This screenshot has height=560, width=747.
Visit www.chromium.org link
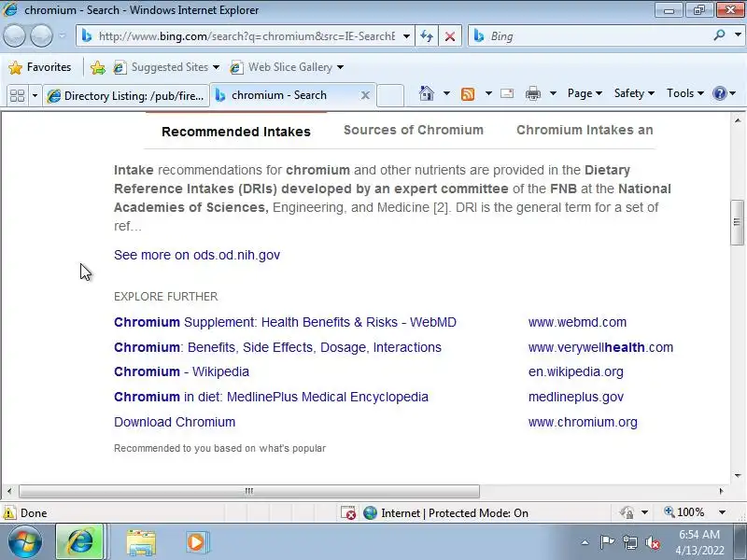582,423
